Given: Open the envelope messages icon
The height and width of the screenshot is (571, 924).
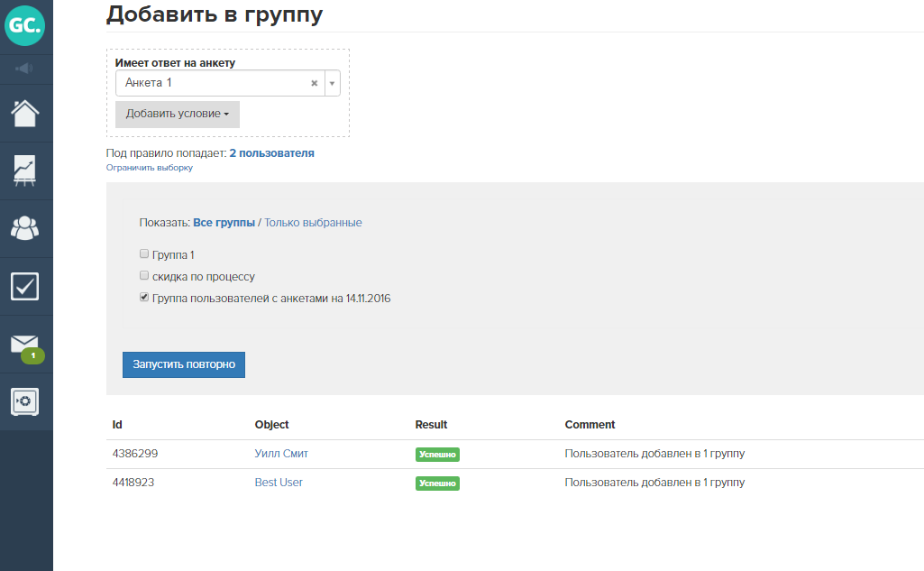Looking at the screenshot, I should [26, 346].
